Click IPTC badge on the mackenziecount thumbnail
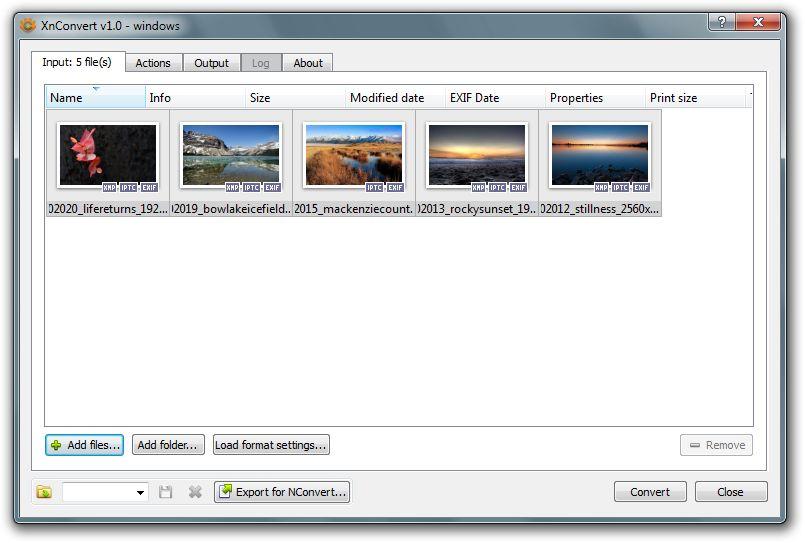 click(x=375, y=187)
